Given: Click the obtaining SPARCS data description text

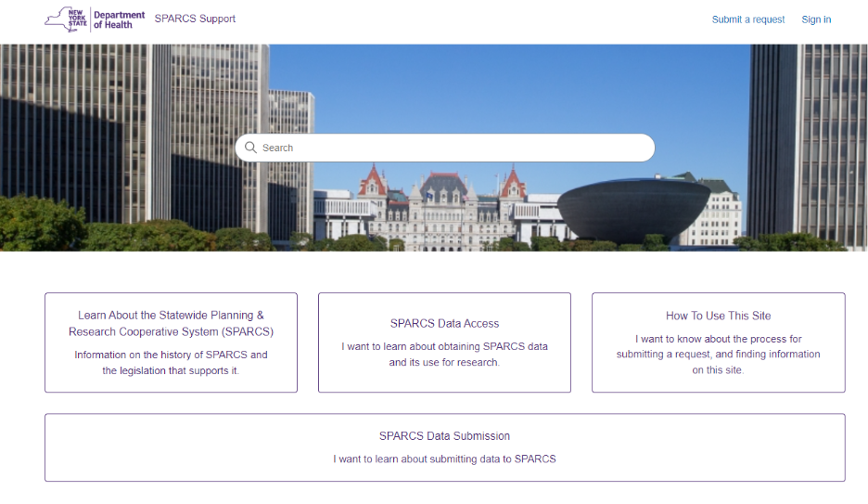Looking at the screenshot, I should (444, 355).
